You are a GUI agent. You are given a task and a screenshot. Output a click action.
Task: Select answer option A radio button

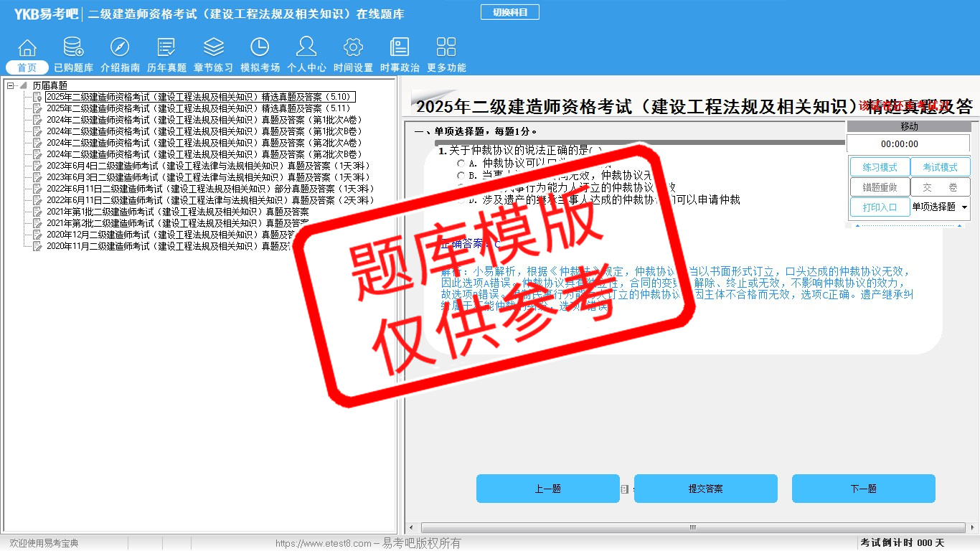[x=461, y=164]
